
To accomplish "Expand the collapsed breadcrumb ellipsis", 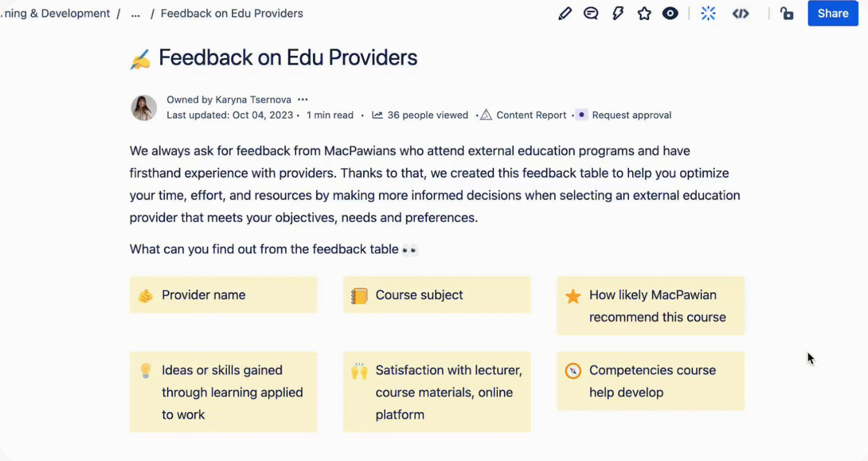I will 136,13.
